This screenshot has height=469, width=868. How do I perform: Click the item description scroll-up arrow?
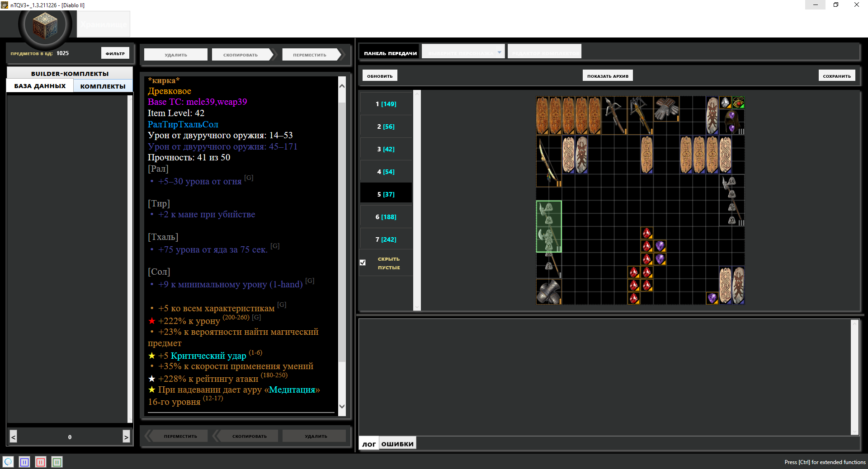(342, 86)
